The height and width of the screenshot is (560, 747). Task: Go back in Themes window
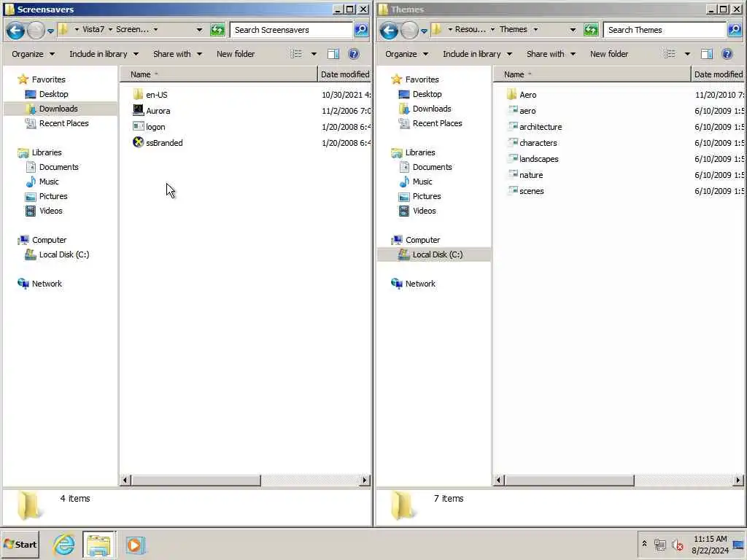(x=389, y=31)
